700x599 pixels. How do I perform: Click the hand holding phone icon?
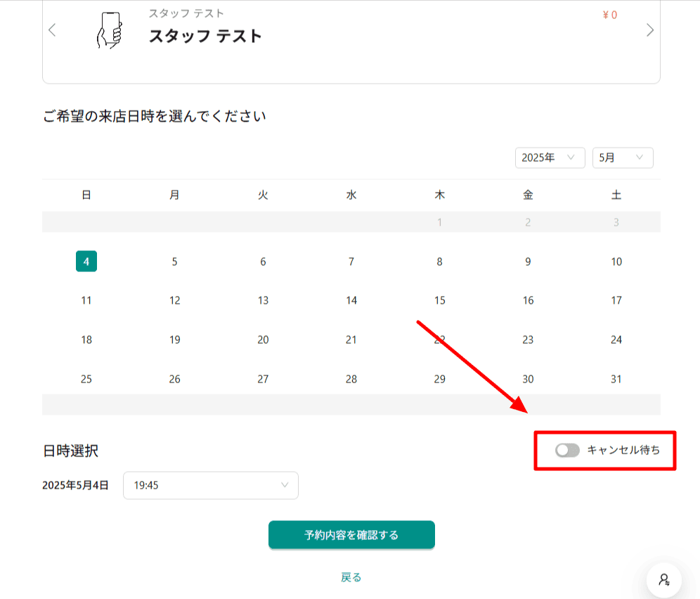click(x=110, y=30)
